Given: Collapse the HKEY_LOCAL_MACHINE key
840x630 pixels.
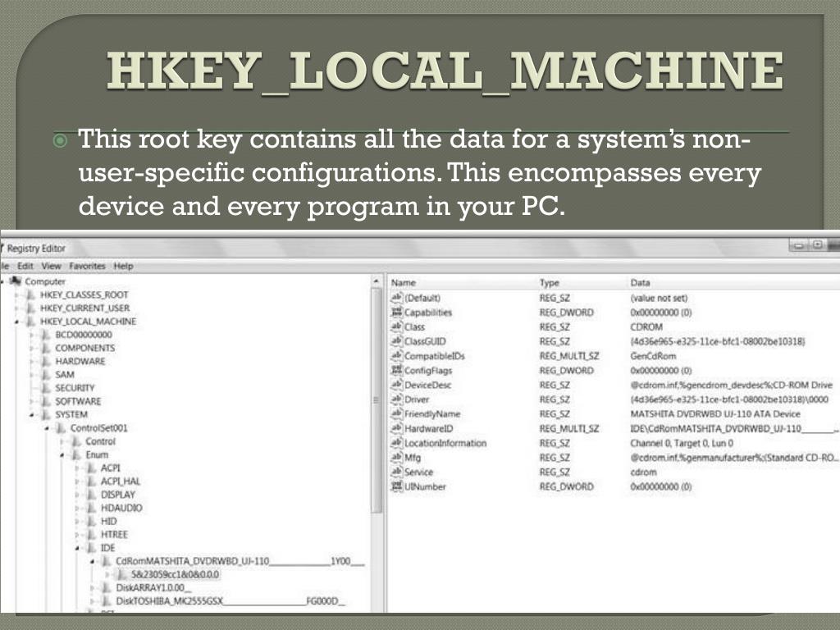Looking at the screenshot, I should (17, 322).
